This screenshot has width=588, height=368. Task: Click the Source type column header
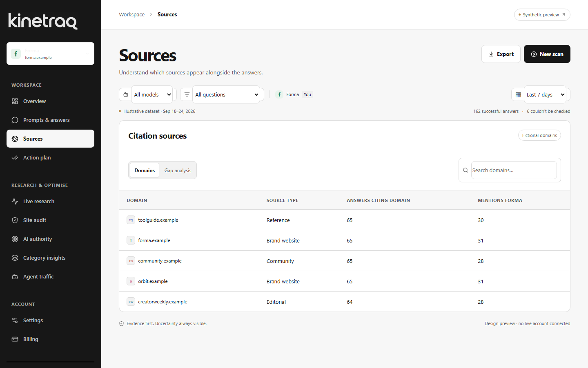tap(283, 200)
